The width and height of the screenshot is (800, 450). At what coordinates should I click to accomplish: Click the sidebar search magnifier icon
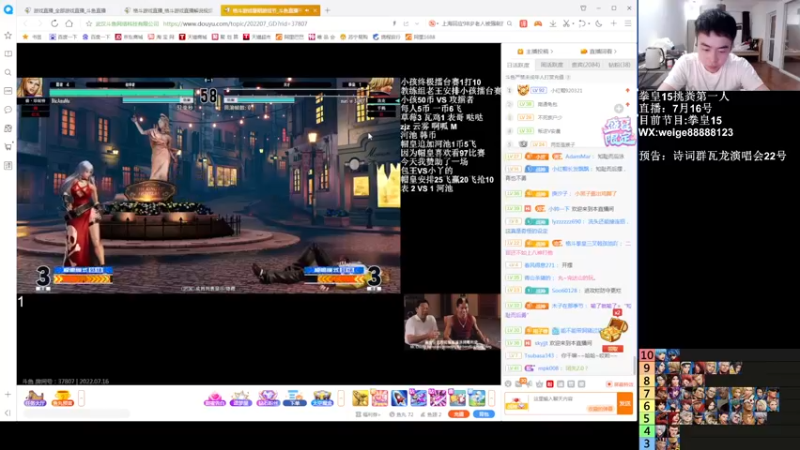[x=8, y=72]
